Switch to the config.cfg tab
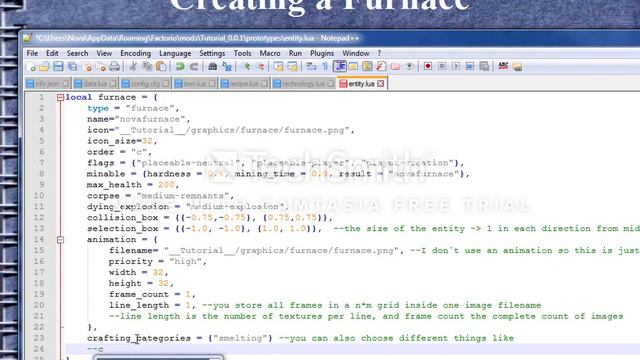The width and height of the screenshot is (640, 360). [x=146, y=84]
